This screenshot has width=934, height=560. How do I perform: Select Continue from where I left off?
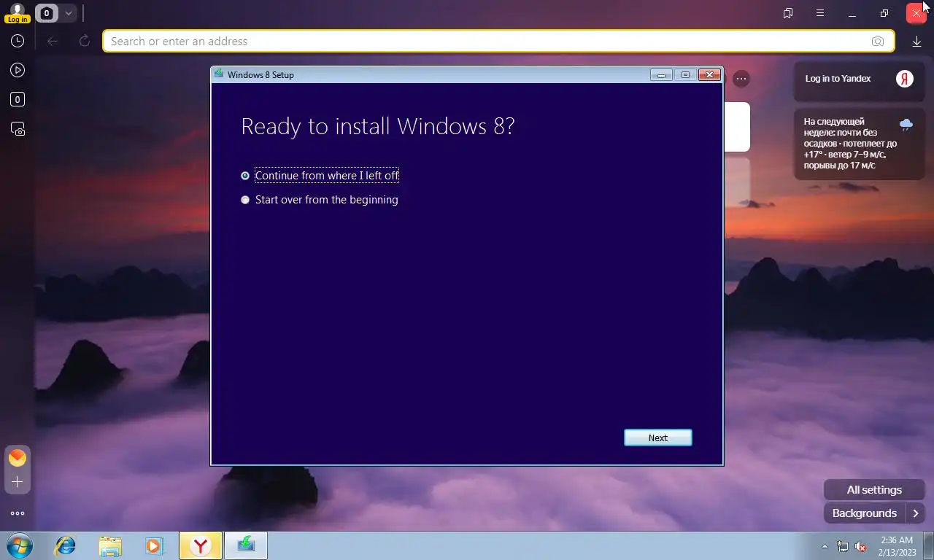tap(320, 176)
